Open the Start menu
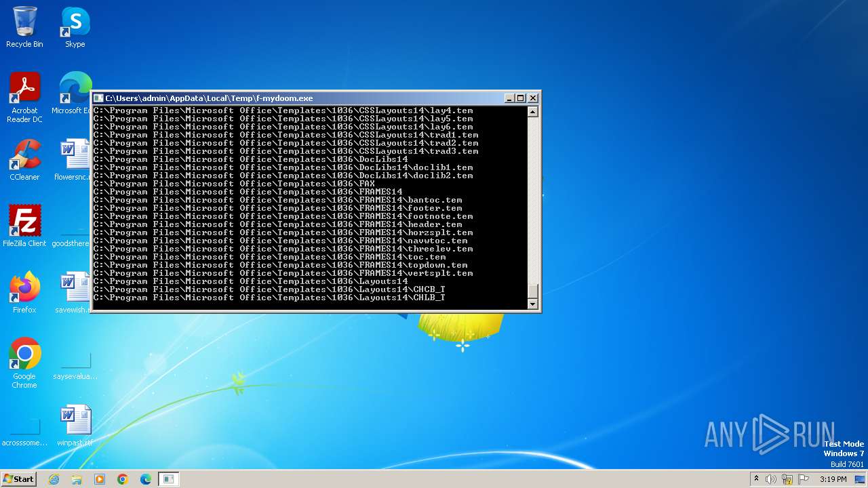 tap(18, 479)
